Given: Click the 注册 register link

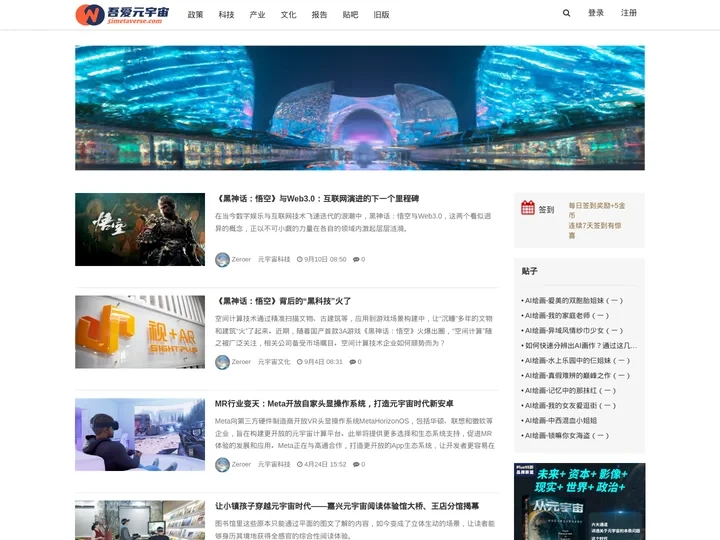Looking at the screenshot, I should click(x=629, y=13).
